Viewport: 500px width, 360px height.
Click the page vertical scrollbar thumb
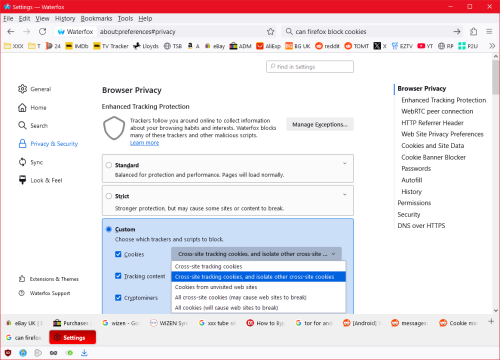pyautogui.click(x=496, y=77)
